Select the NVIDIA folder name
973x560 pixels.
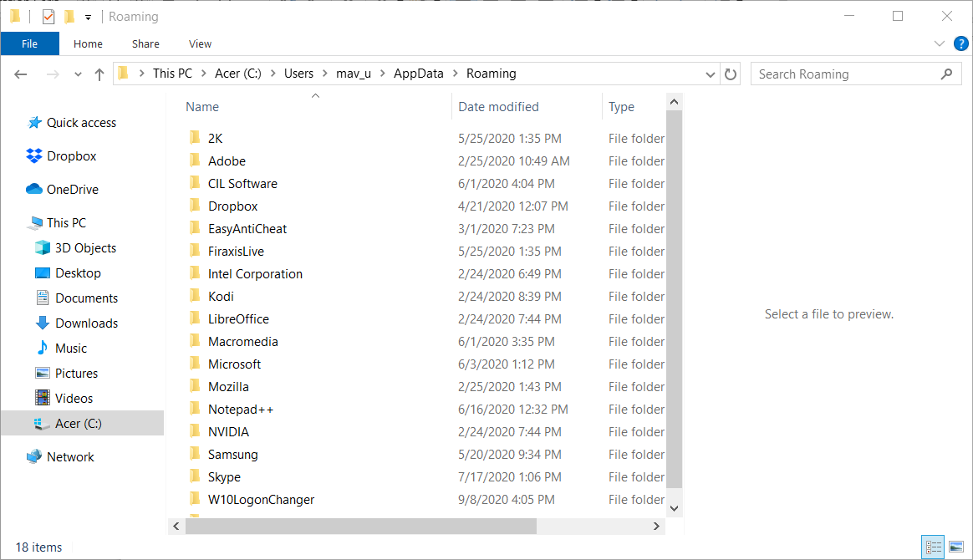tap(228, 431)
